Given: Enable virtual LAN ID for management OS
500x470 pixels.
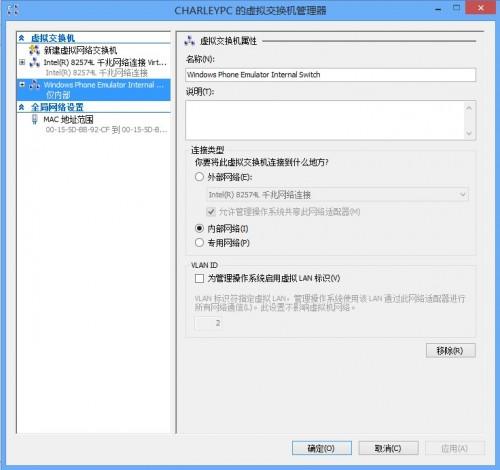Looking at the screenshot, I should click(199, 278).
